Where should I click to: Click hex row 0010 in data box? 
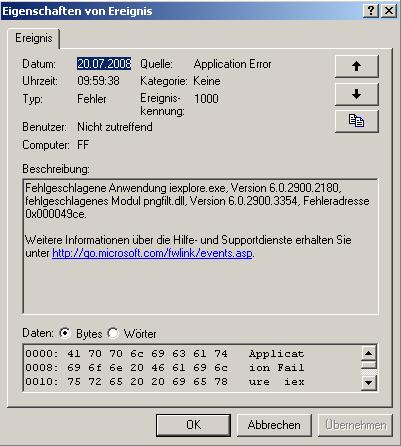[165, 382]
